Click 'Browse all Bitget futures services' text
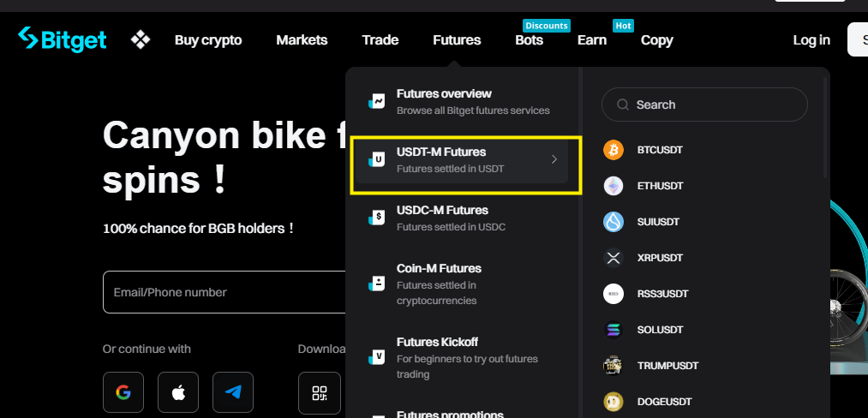 coord(473,110)
